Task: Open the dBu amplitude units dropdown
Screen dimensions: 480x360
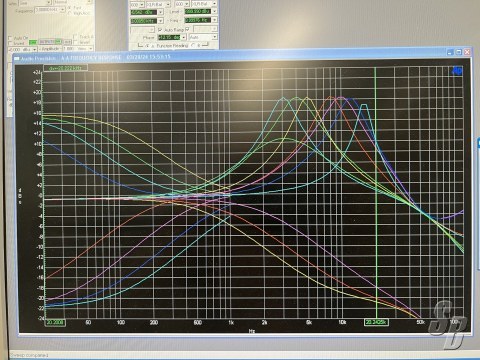Action: click(x=34, y=49)
